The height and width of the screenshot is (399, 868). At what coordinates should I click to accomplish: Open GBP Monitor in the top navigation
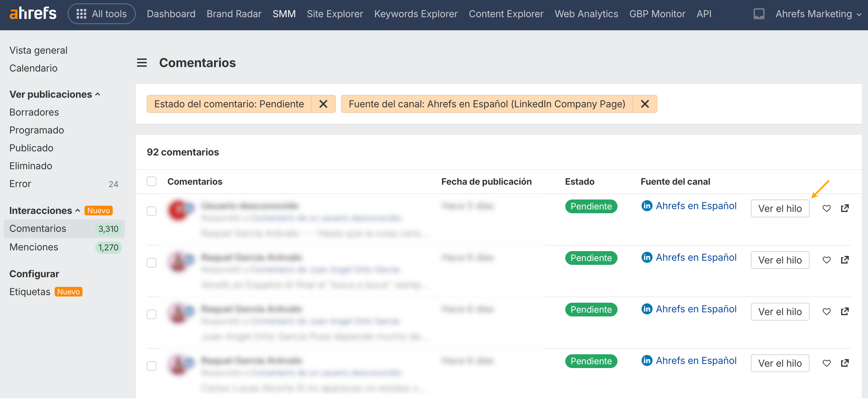657,14
